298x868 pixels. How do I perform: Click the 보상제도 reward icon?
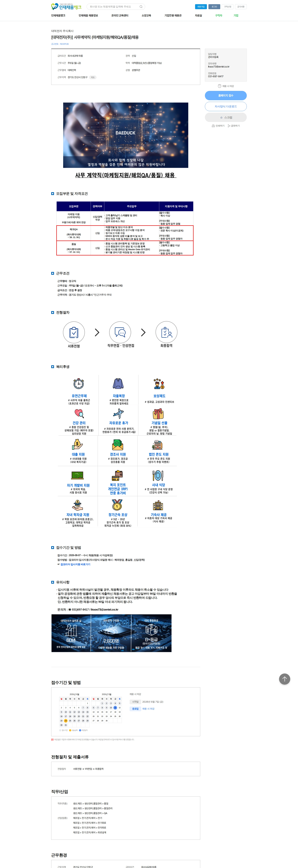pos(159,383)
